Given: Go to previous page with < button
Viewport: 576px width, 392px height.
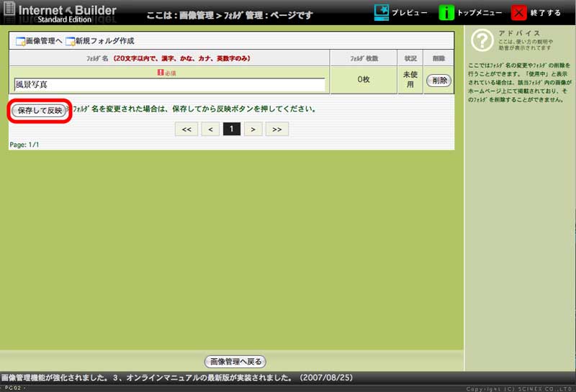Looking at the screenshot, I should click(x=210, y=129).
